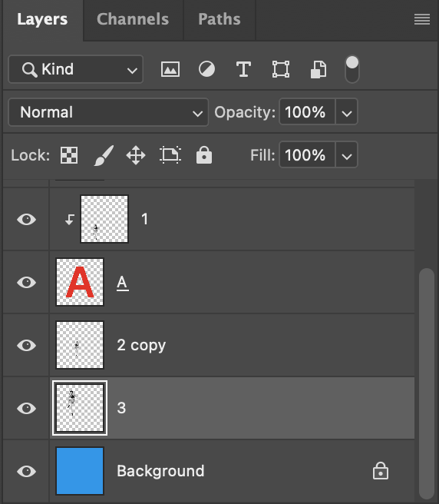Click the Fill 100% value field
Viewport: 439px width, 504px height.
(307, 155)
